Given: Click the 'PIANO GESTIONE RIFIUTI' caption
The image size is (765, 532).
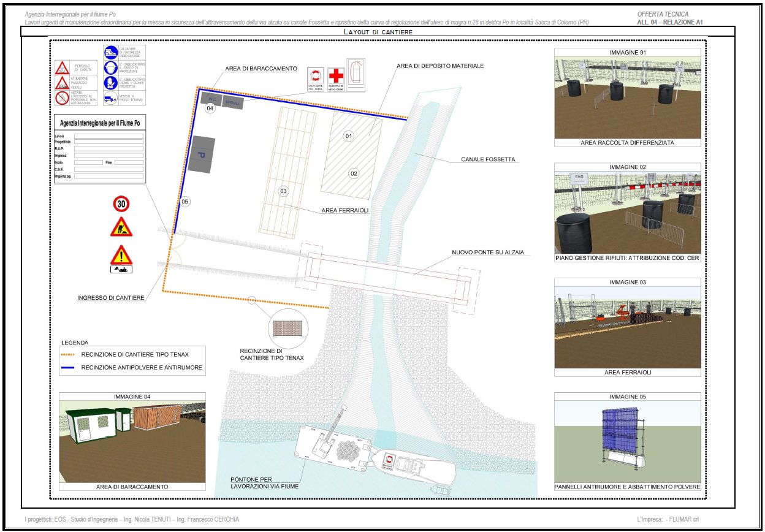Looking at the screenshot, I should coord(628,258).
